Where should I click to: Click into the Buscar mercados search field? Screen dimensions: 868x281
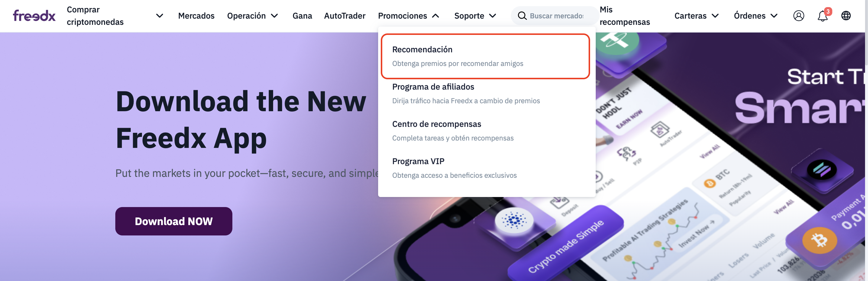557,16
